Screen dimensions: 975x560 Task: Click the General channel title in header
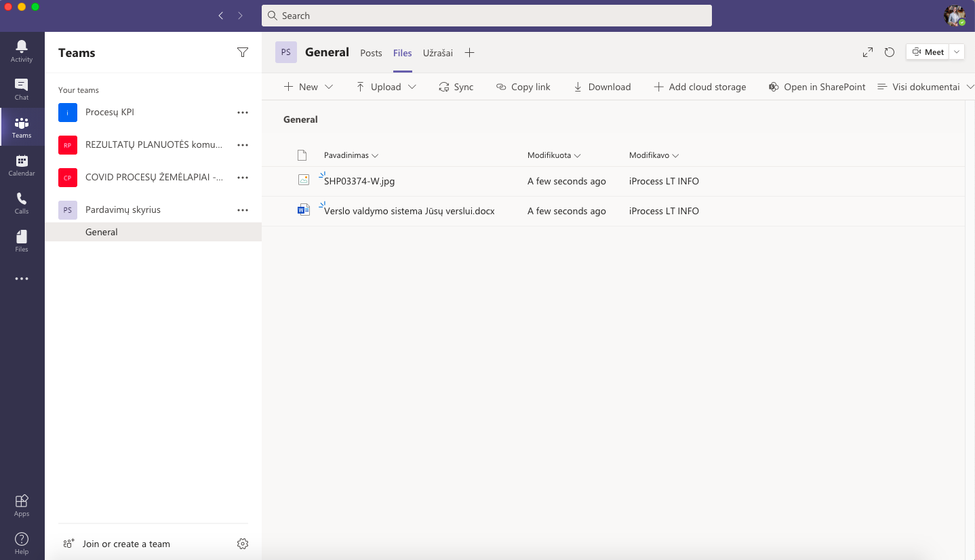click(327, 52)
